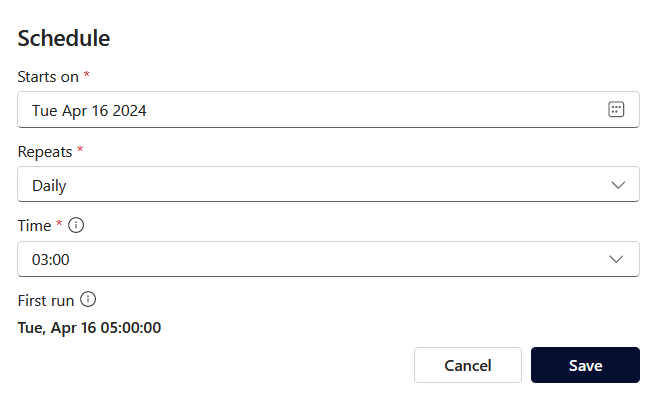Image resolution: width=660 pixels, height=400 pixels.
Task: Click the info icon beside First run
Action: click(88, 299)
